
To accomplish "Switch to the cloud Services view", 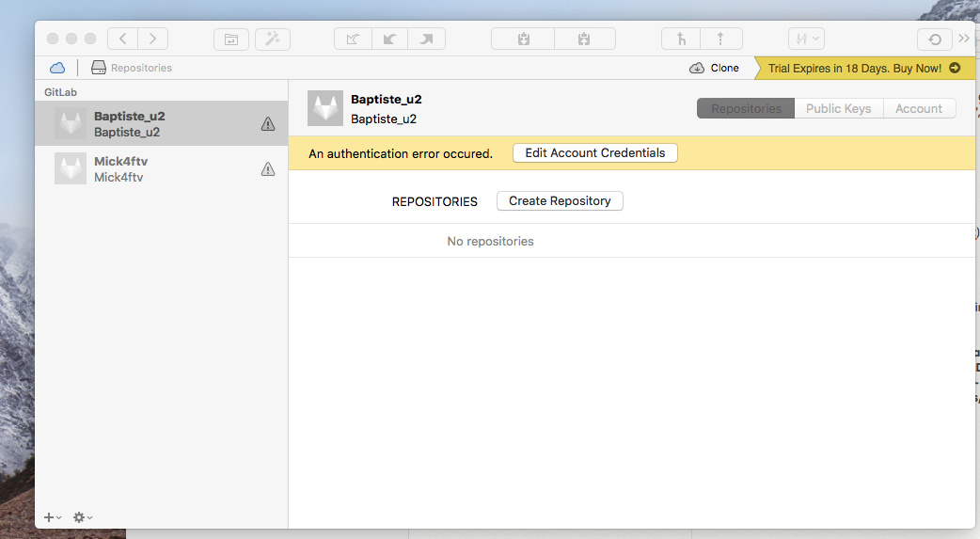I will coord(56,68).
